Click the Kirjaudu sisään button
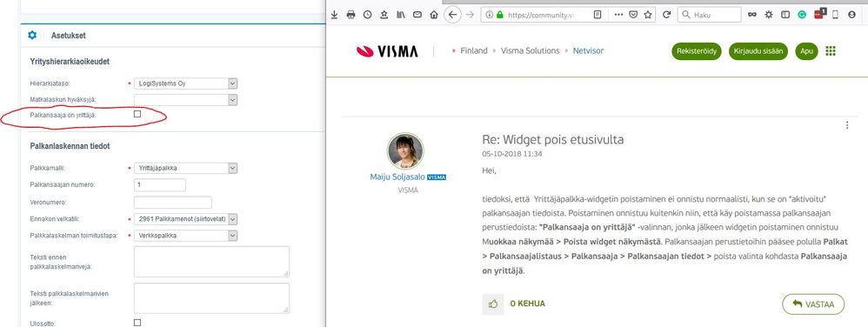Image resolution: width=868 pixels, height=327 pixels. pyautogui.click(x=758, y=51)
